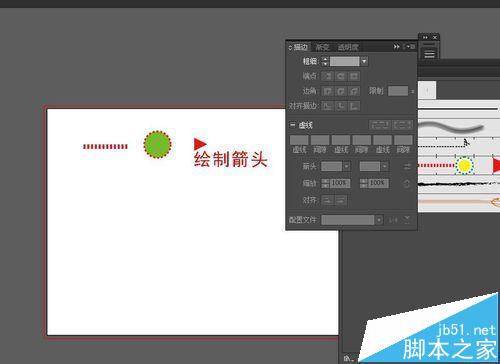Switch to the 描边 Stroke tab
Image resolution: width=500 pixels, height=364 pixels.
pyautogui.click(x=300, y=47)
